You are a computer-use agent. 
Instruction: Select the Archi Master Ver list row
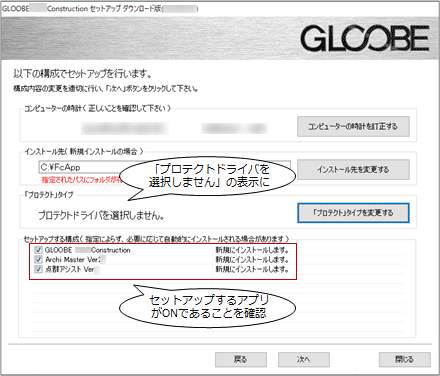click(163, 259)
